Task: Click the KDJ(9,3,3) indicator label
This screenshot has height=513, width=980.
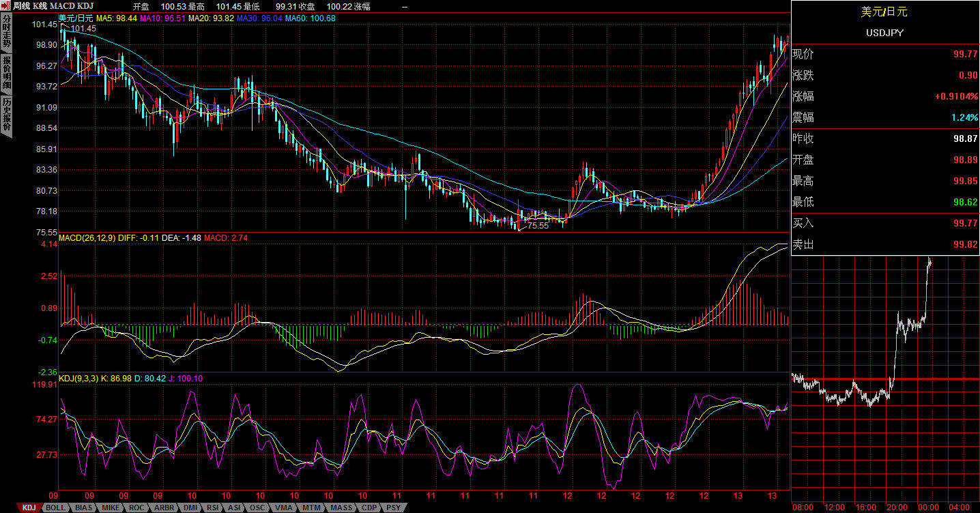Action: point(78,378)
